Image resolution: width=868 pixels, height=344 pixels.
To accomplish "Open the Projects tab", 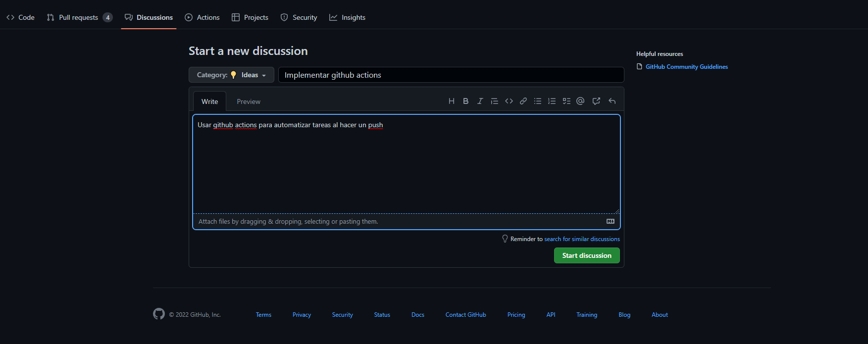I will point(250,17).
